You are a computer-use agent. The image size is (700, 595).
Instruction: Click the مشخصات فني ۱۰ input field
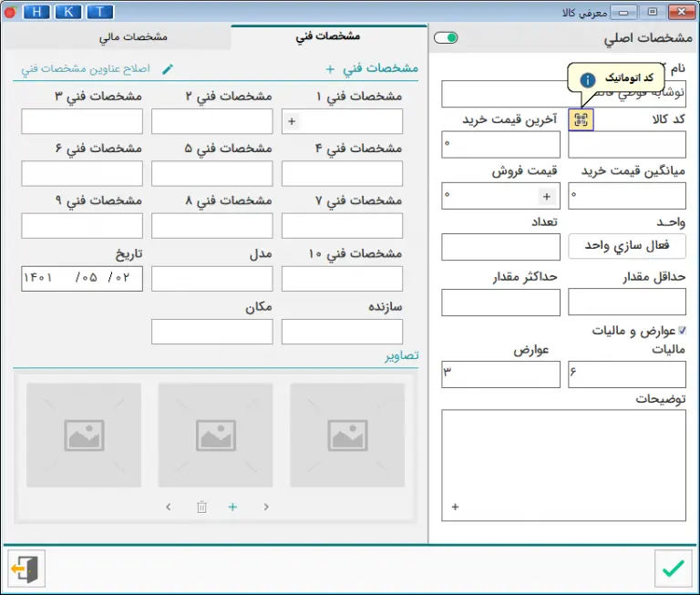pos(342,279)
